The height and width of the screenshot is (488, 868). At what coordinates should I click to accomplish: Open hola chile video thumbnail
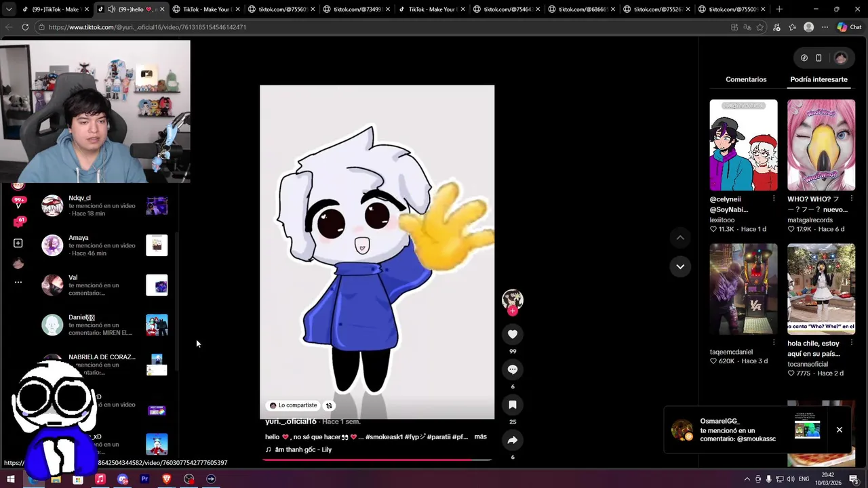click(821, 289)
